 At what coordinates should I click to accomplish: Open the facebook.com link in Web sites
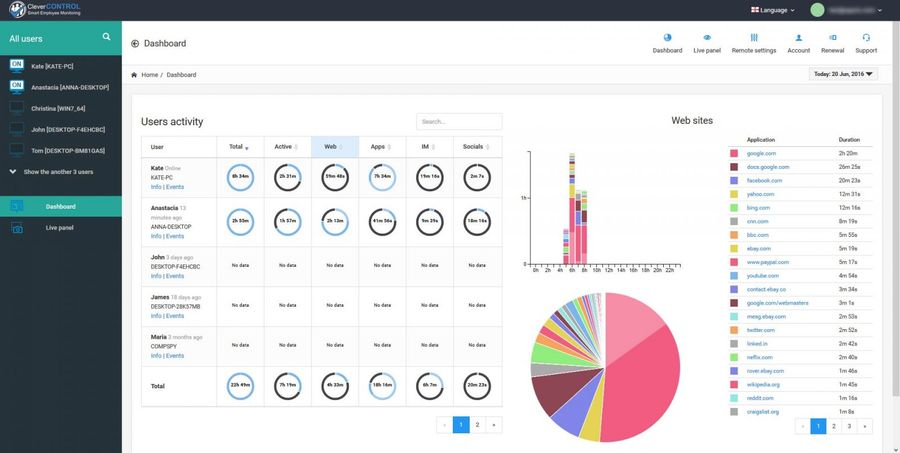click(x=764, y=180)
